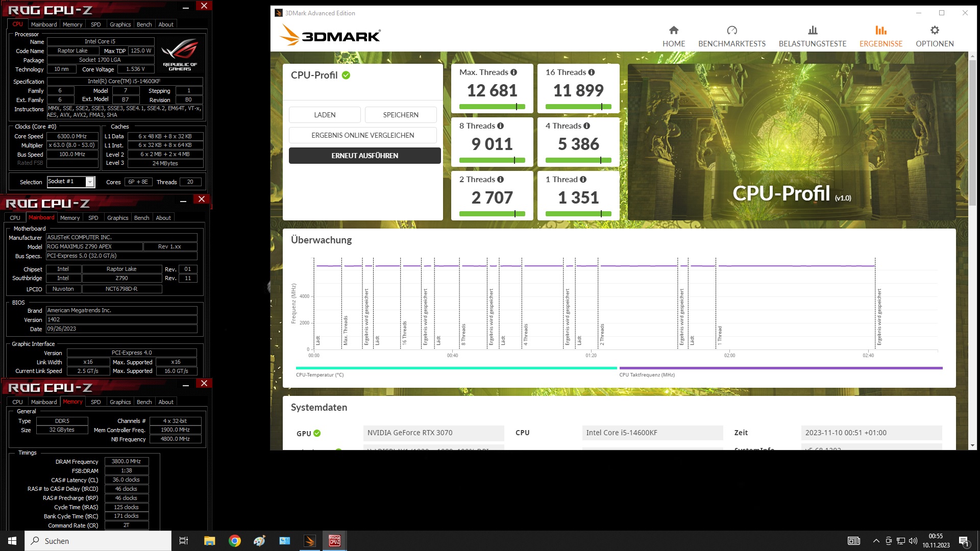Click Core Speed value 6300.0 MHz
The image size is (980, 551).
tap(72, 136)
